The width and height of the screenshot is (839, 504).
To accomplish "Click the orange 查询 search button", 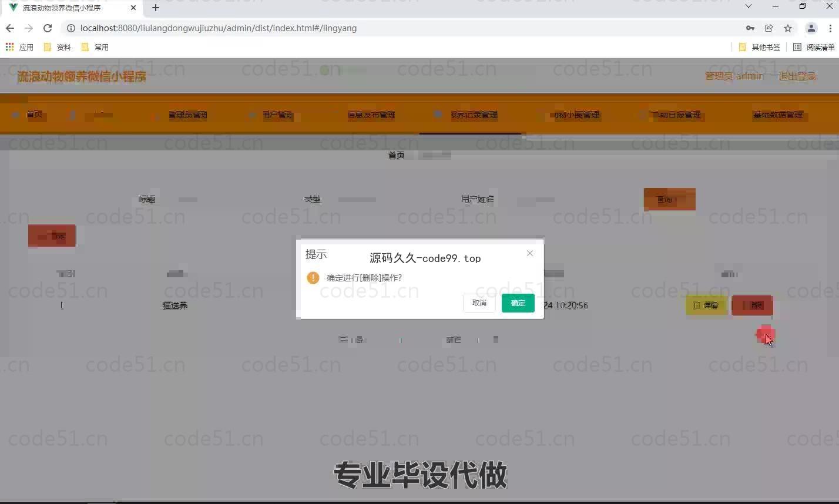I will 669,200.
